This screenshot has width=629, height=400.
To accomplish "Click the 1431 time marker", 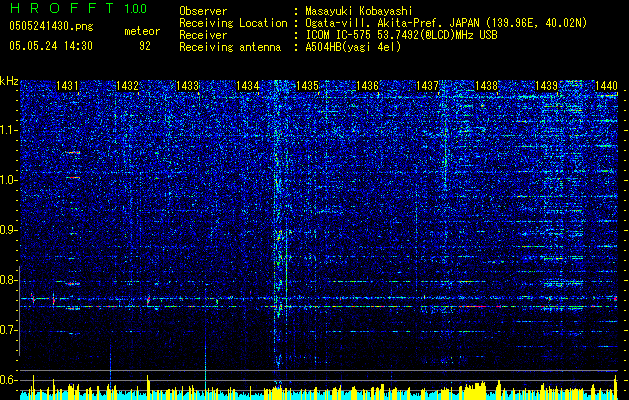I will 67,86.
